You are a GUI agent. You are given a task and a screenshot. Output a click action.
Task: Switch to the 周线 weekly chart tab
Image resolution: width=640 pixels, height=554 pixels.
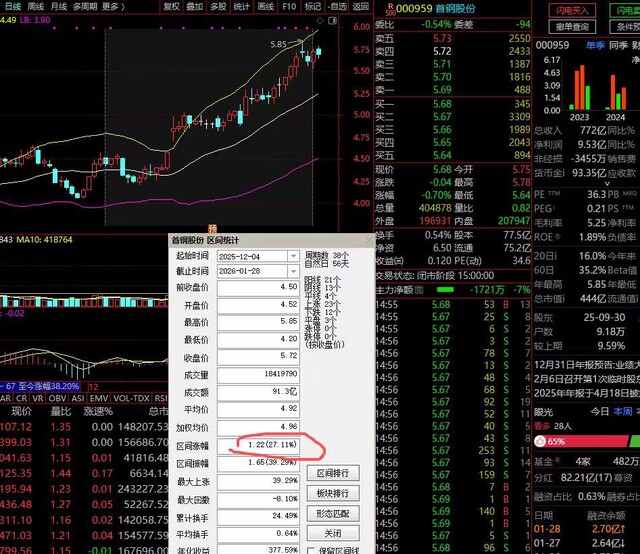(x=35, y=5)
